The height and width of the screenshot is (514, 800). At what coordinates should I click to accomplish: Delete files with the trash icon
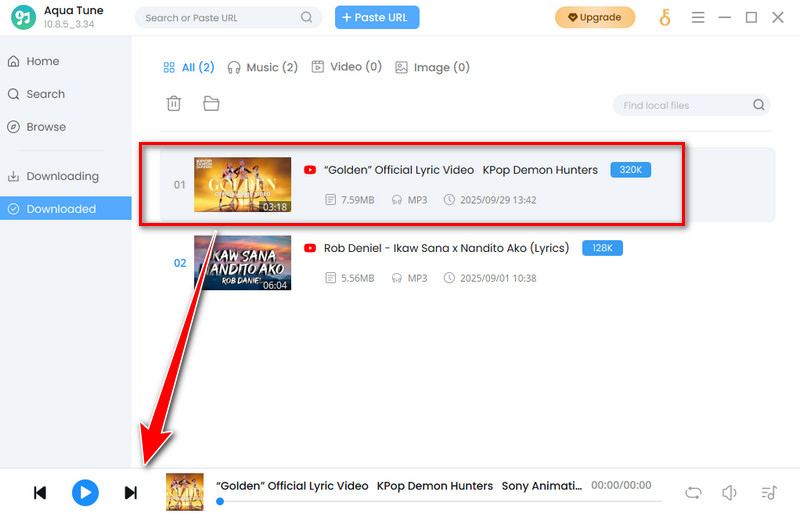[x=173, y=103]
